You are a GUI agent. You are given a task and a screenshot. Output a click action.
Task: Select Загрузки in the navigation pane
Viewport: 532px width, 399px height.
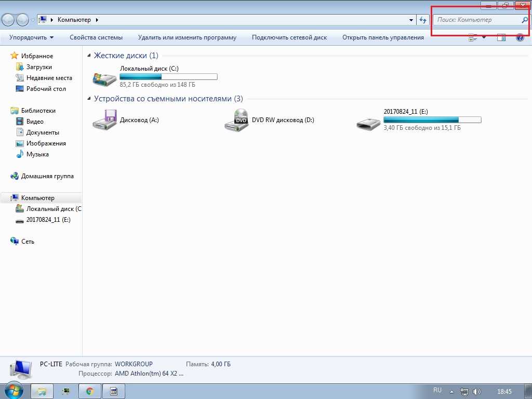click(x=39, y=67)
